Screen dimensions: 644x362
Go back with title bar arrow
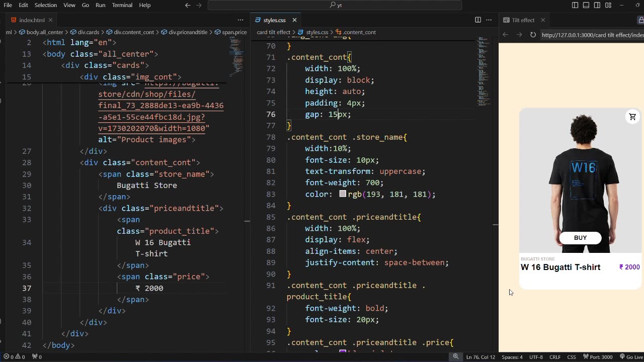[x=188, y=5]
